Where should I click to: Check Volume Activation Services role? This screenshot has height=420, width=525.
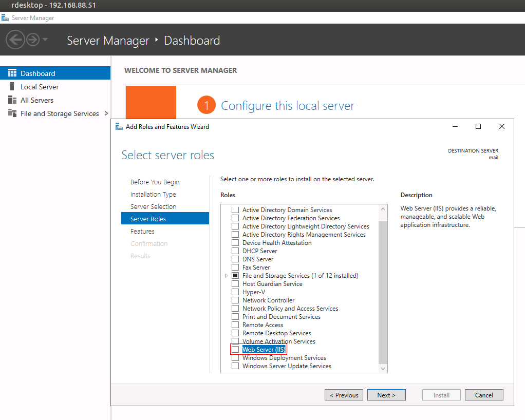[x=235, y=341]
